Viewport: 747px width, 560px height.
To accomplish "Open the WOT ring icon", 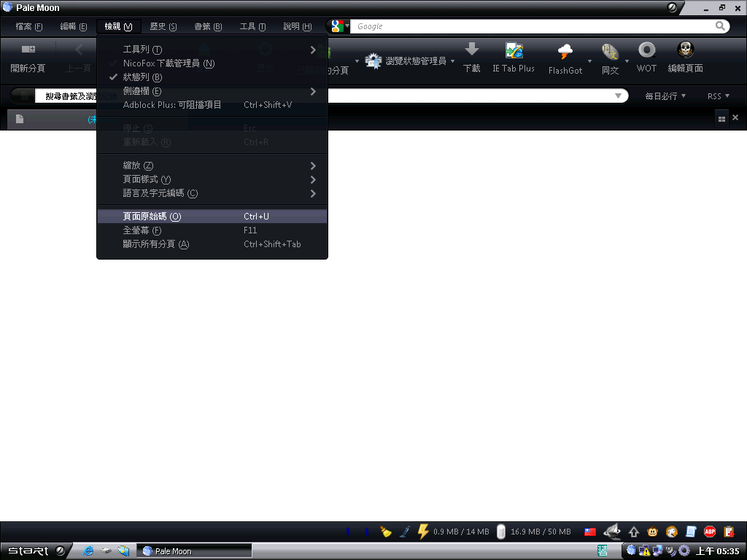I will pos(646,50).
